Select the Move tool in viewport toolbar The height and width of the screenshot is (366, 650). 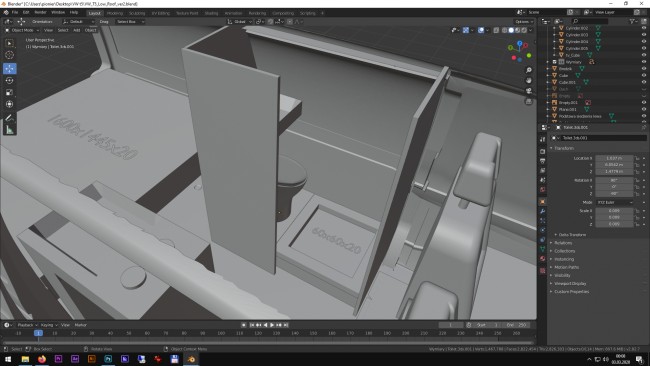10,68
